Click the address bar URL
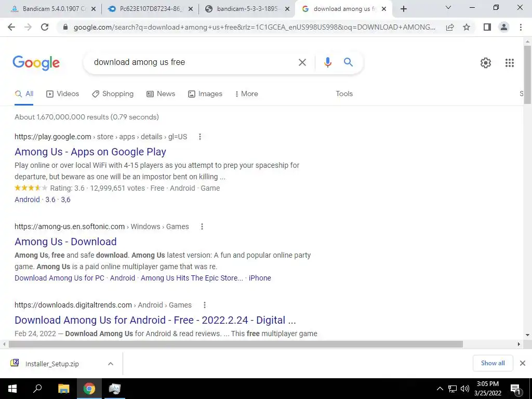 255,27
